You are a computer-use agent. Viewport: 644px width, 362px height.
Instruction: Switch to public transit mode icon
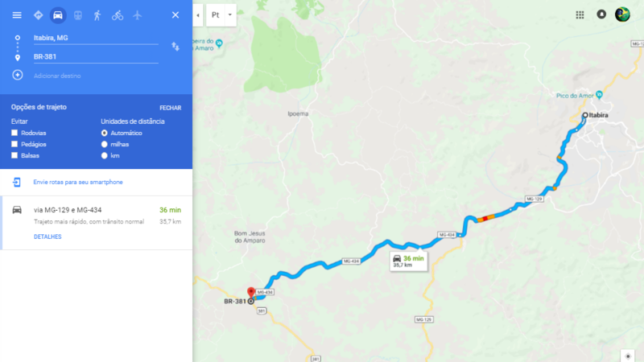tap(77, 15)
